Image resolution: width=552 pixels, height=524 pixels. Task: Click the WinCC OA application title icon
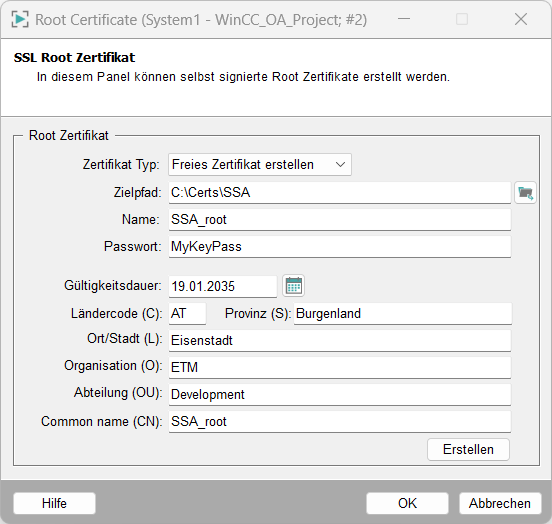(x=20, y=19)
